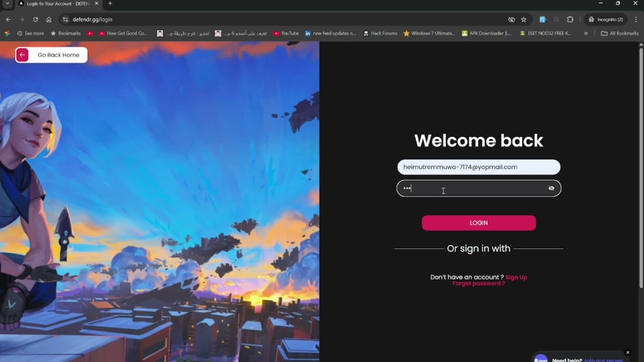644x362 pixels.
Task: Open the LinkedIn new feed updates bookmark
Action: 331,33
